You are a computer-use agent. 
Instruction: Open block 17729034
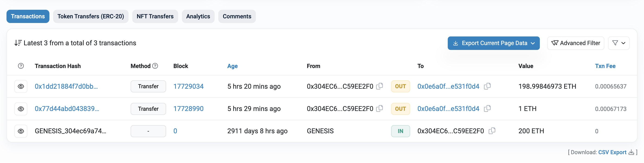[189, 86]
